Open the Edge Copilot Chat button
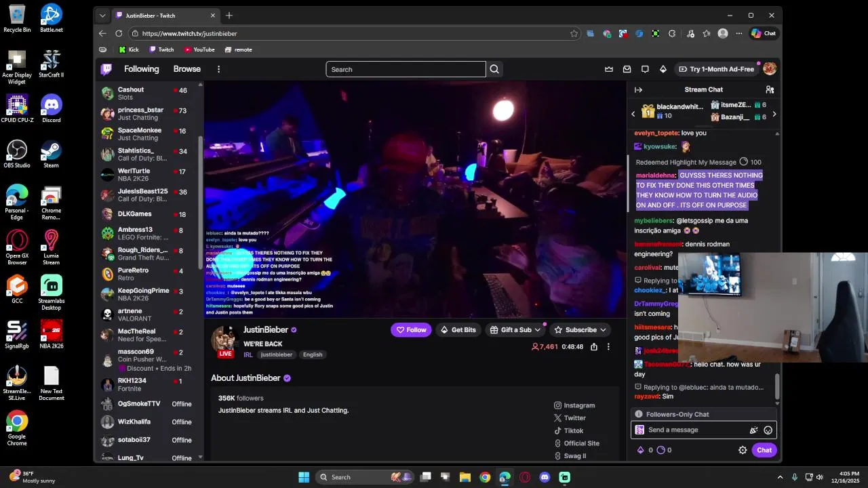This screenshot has width=868, height=488. click(x=764, y=33)
